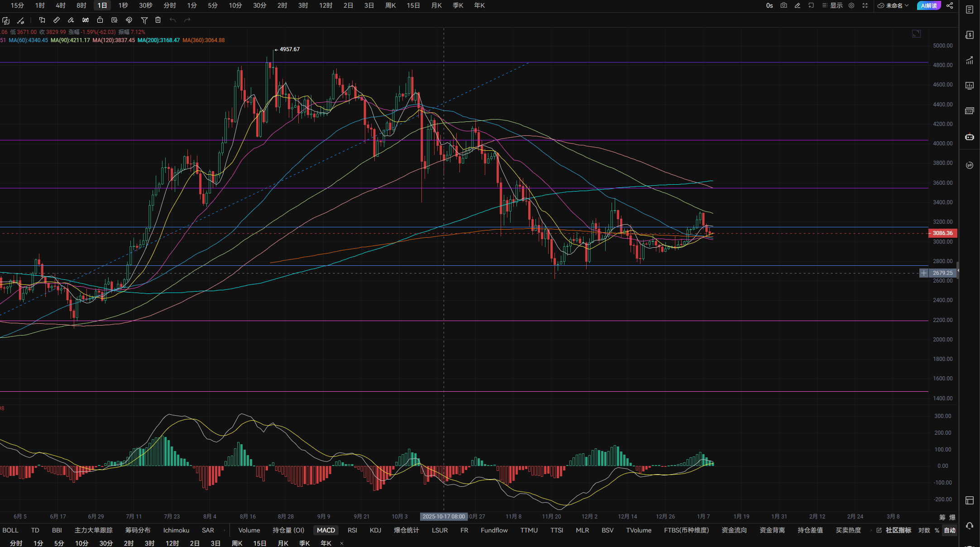This screenshot has width=980, height=547.
Task: Take a chart screenshot with camera icon
Action: 784,5
